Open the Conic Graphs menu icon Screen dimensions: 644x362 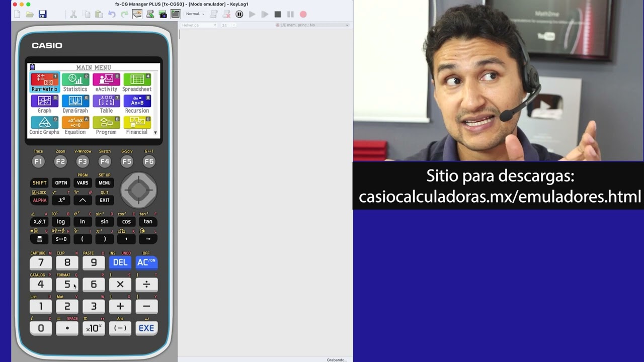[44, 126]
